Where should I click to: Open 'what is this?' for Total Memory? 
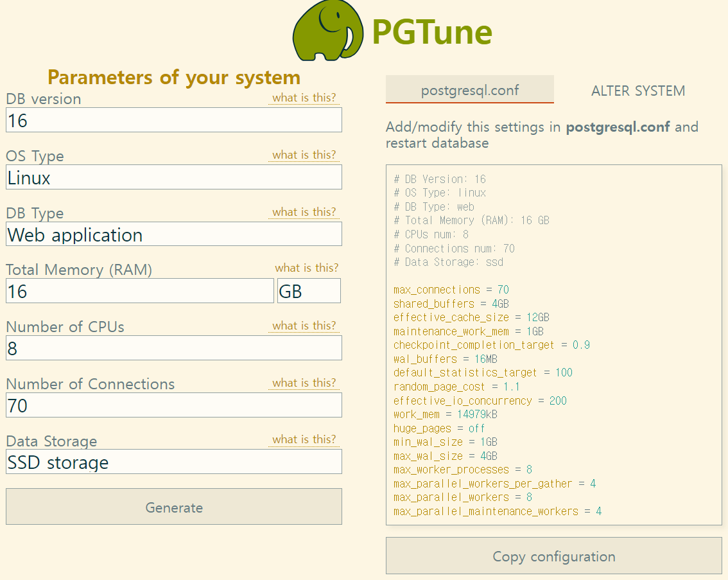306,267
